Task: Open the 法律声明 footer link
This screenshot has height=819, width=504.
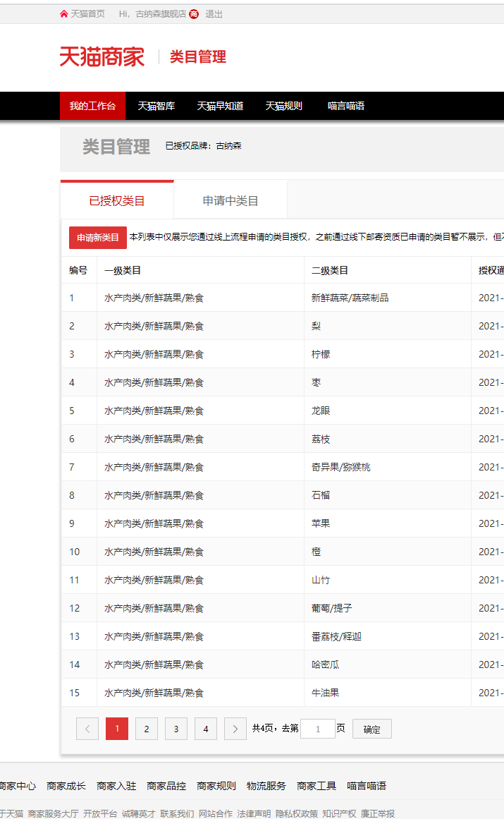Action: tap(254, 814)
